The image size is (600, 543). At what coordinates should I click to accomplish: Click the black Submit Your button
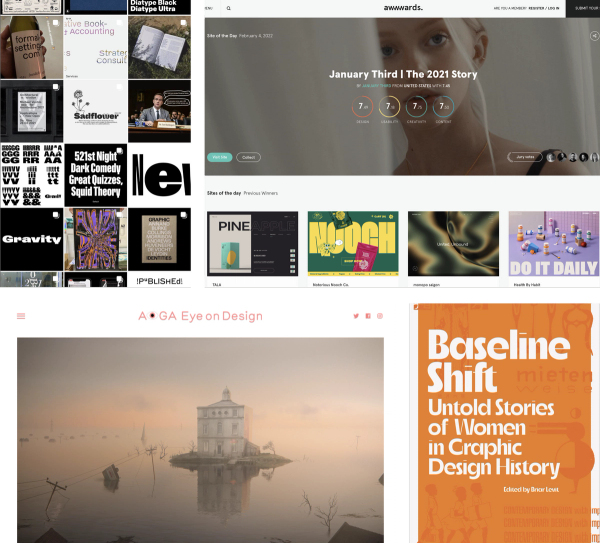pyautogui.click(x=583, y=8)
